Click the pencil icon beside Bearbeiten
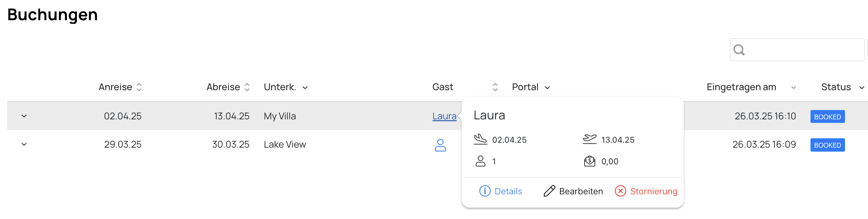 pos(549,191)
